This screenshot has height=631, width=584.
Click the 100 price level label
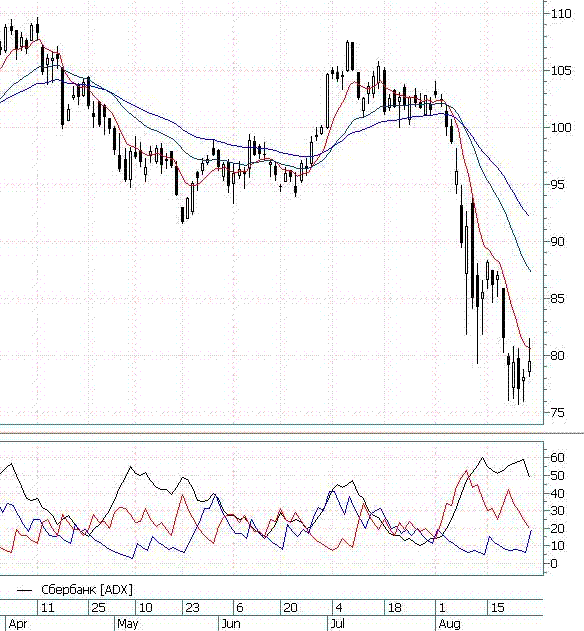(x=561, y=128)
